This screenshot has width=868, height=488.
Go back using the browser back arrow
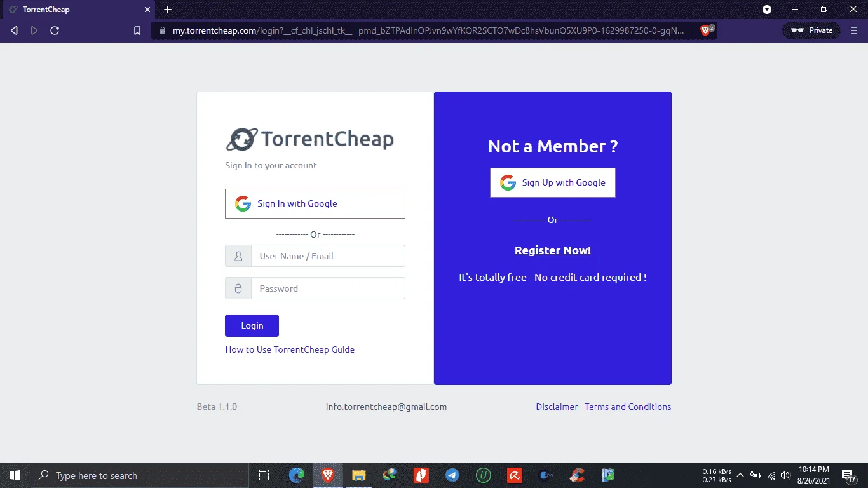[14, 30]
